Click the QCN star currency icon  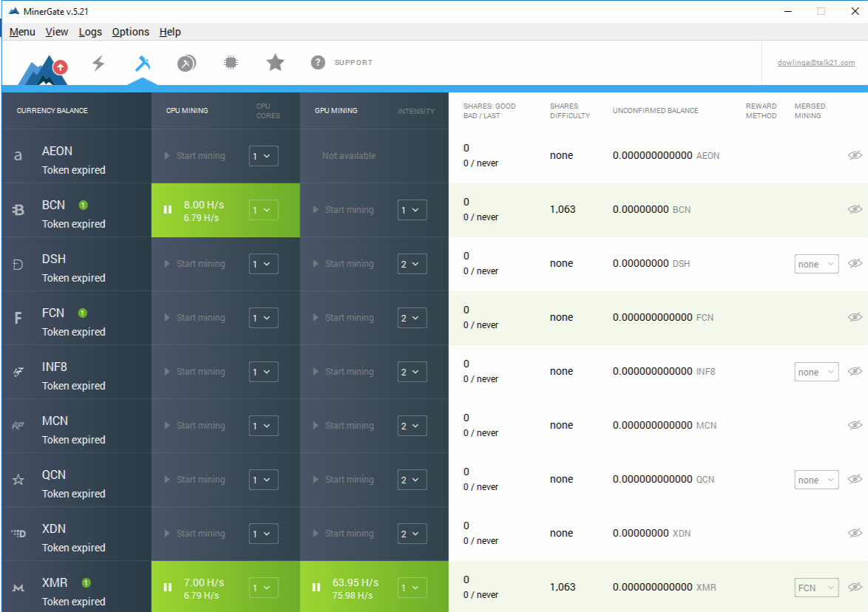pyautogui.click(x=18, y=480)
